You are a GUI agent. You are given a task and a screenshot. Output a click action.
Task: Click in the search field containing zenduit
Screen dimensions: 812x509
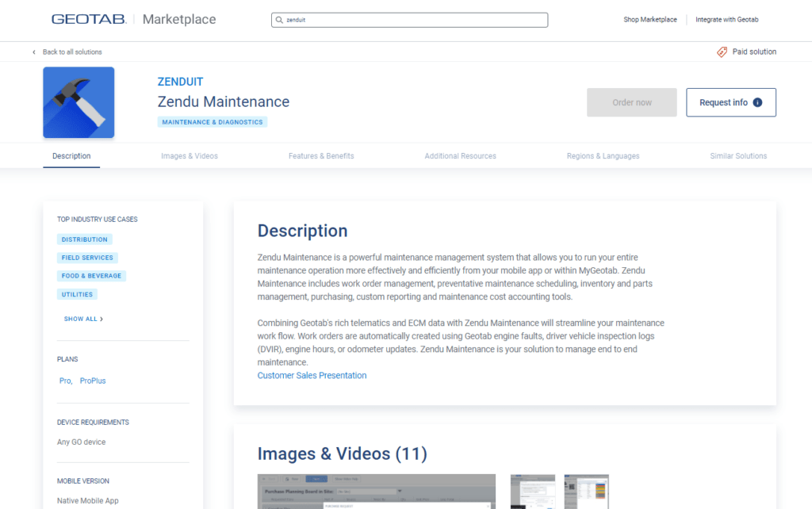click(x=412, y=20)
